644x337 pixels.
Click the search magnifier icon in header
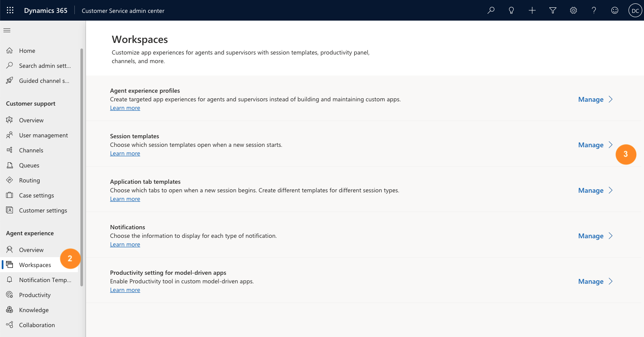(491, 10)
